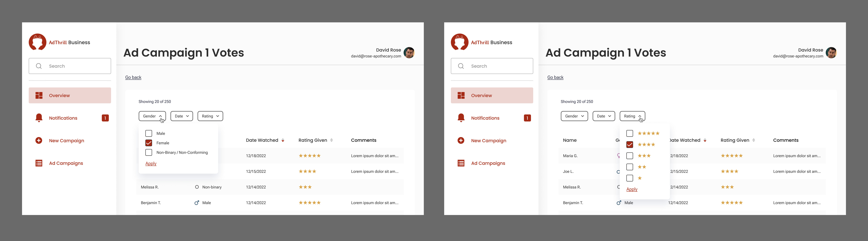
Task: Select Notifications menu item in left screen
Action: tap(70, 118)
